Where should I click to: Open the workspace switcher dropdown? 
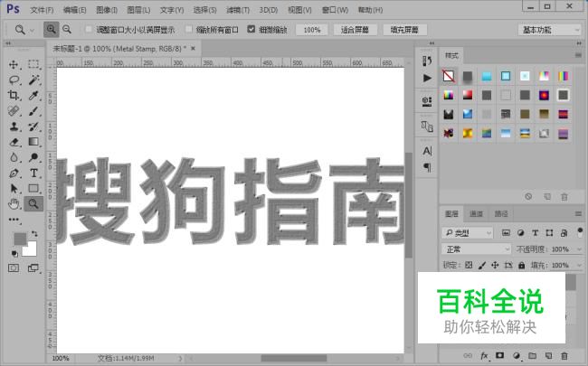tap(550, 30)
